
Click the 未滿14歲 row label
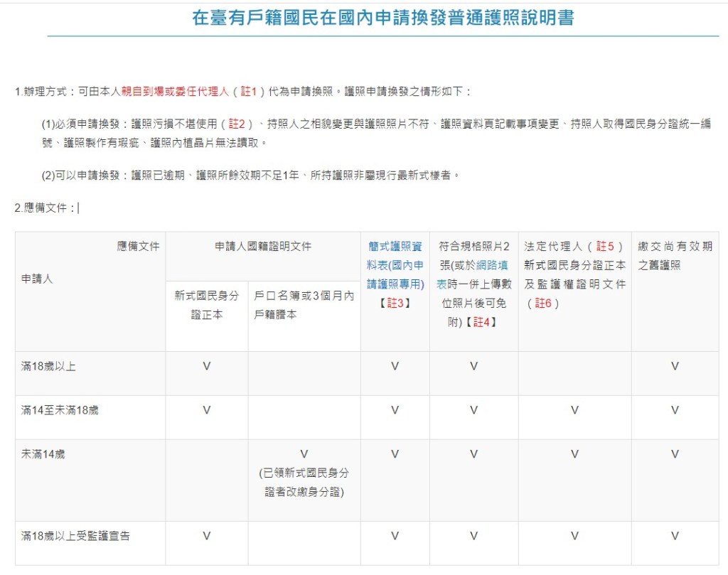pos(43,454)
